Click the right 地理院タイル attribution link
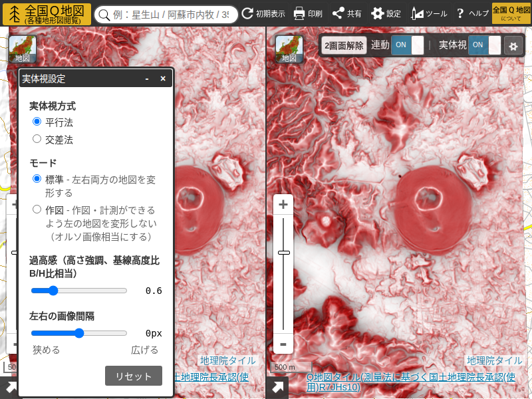 pyautogui.click(x=494, y=360)
